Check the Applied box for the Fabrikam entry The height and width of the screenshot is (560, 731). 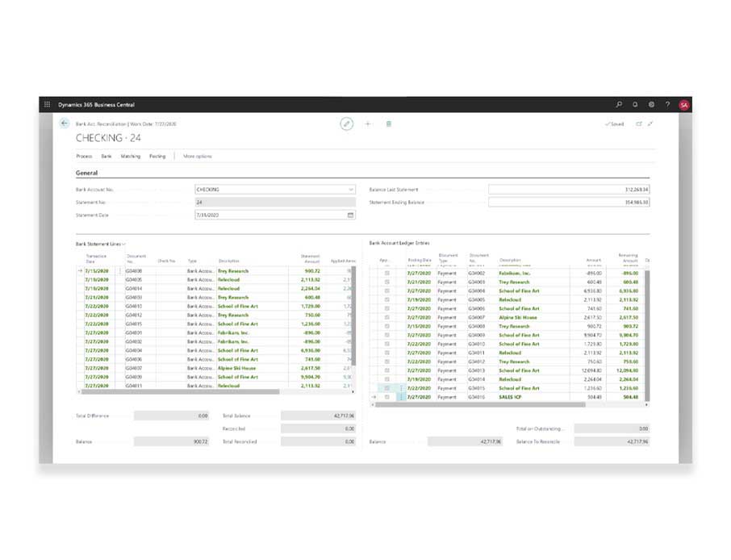(387, 273)
